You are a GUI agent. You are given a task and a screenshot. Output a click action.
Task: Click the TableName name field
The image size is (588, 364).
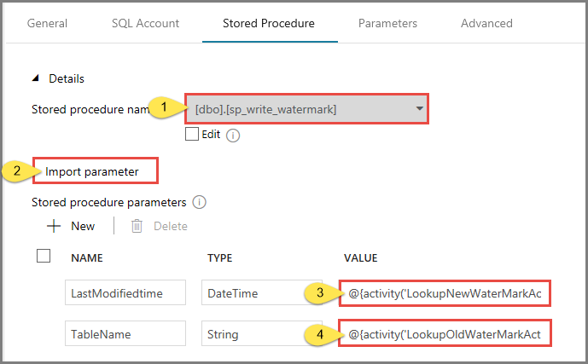[125, 333]
